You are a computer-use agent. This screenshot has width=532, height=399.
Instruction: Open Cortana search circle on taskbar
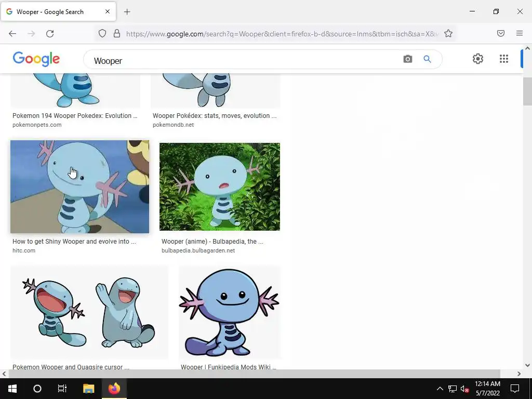coord(37,389)
